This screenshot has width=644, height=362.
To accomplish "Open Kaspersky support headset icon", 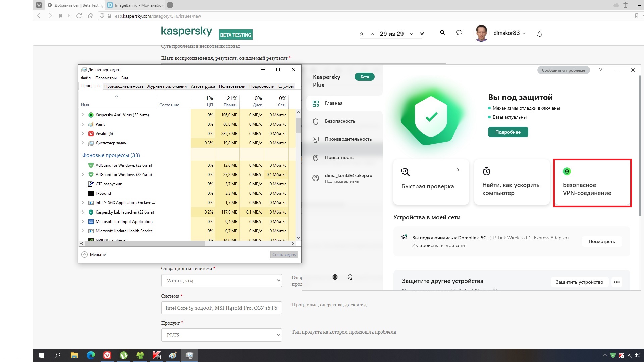I will click(350, 277).
